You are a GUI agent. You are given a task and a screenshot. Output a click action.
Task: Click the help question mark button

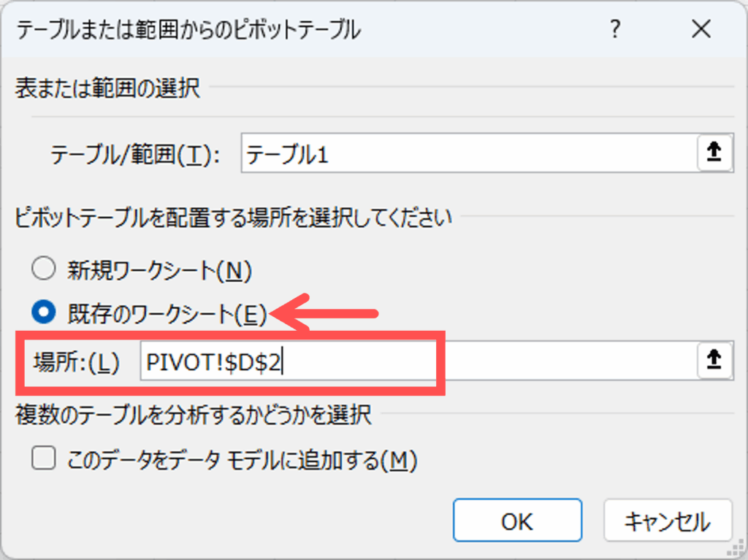pos(616,30)
